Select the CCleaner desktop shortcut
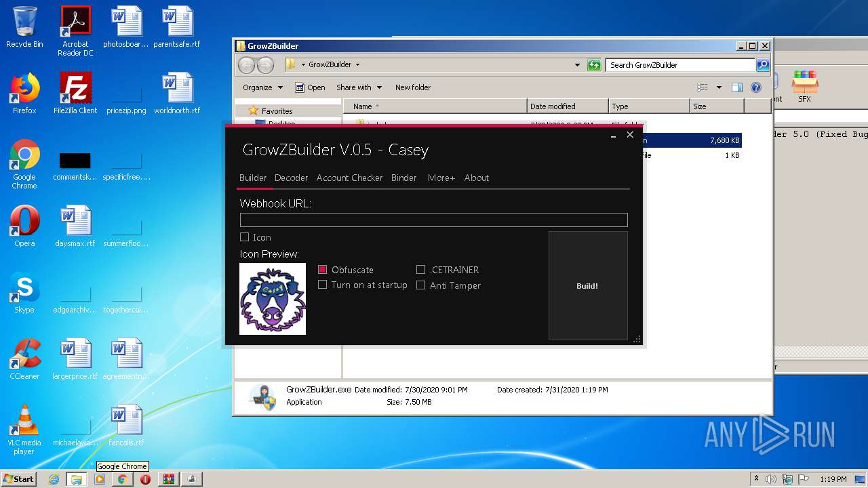868x488 pixels. [x=24, y=359]
